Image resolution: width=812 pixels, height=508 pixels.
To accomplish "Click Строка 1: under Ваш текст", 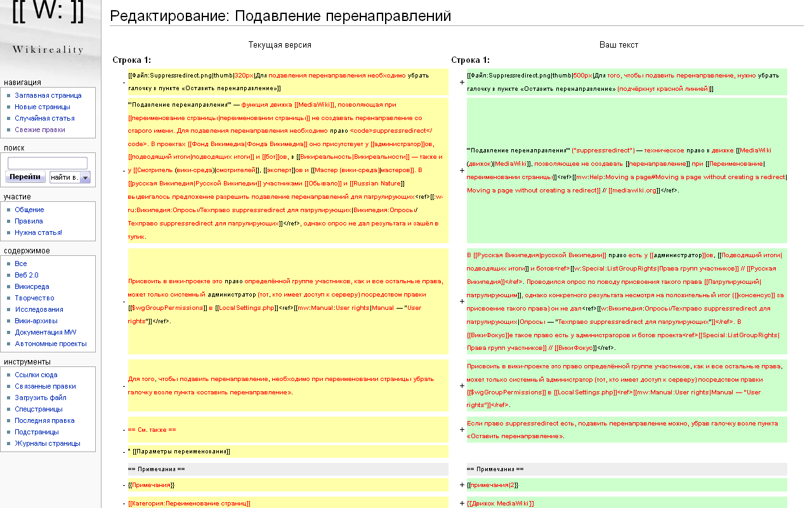I will click(470, 60).
